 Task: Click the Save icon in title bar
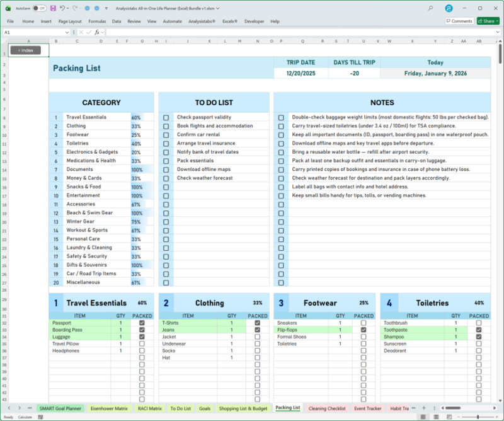click(x=53, y=8)
